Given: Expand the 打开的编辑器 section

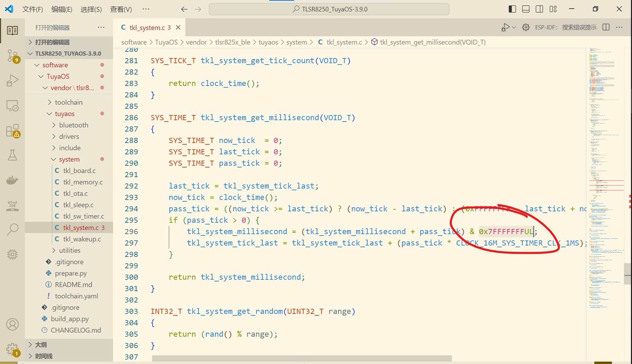Looking at the screenshot, I should pyautogui.click(x=69, y=42).
